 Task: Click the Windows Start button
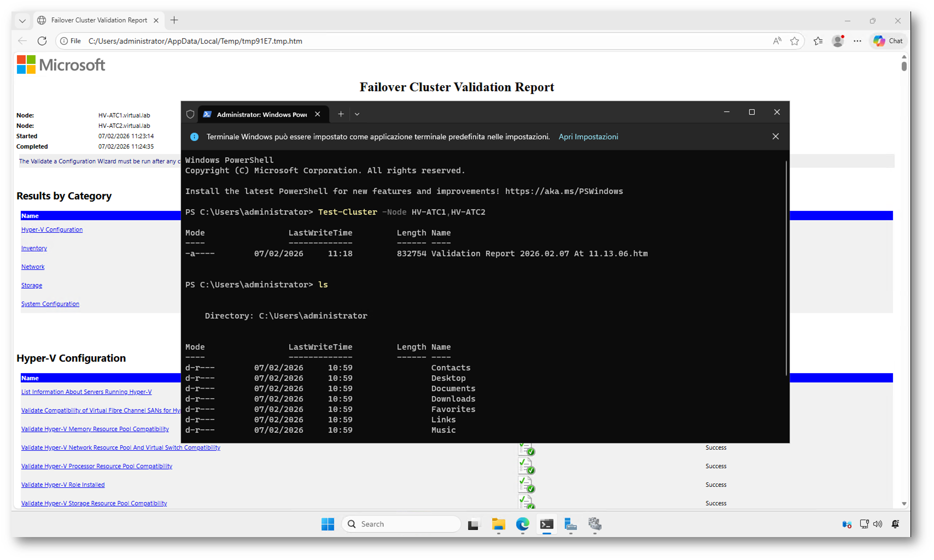click(x=328, y=524)
